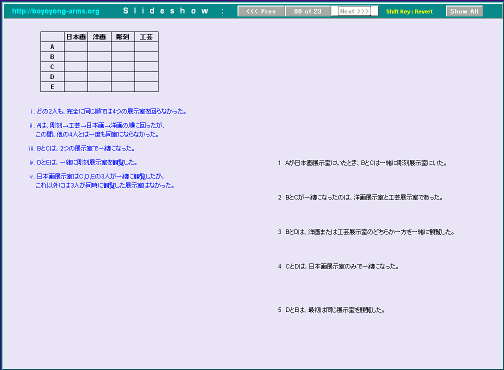Select the 彫刻 column header in table

tap(123, 37)
